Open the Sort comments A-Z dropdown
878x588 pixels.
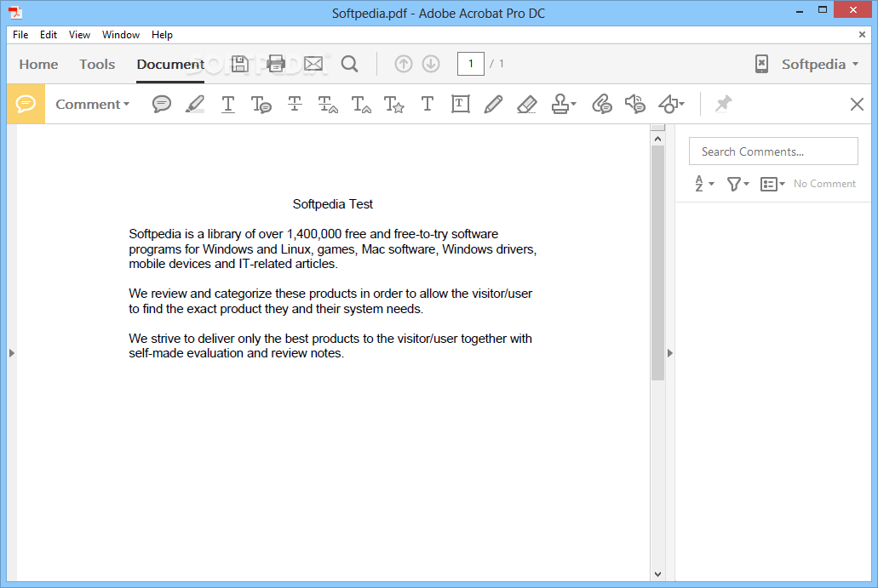704,184
